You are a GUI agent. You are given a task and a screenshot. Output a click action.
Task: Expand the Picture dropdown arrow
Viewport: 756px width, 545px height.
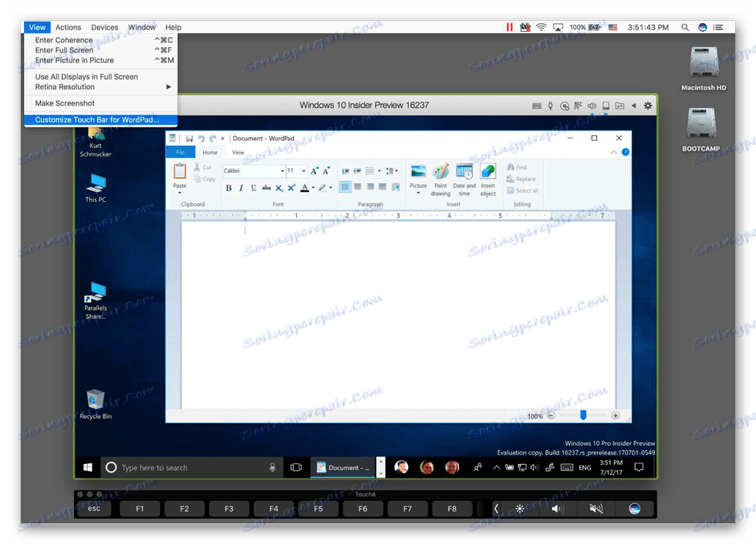click(x=418, y=193)
